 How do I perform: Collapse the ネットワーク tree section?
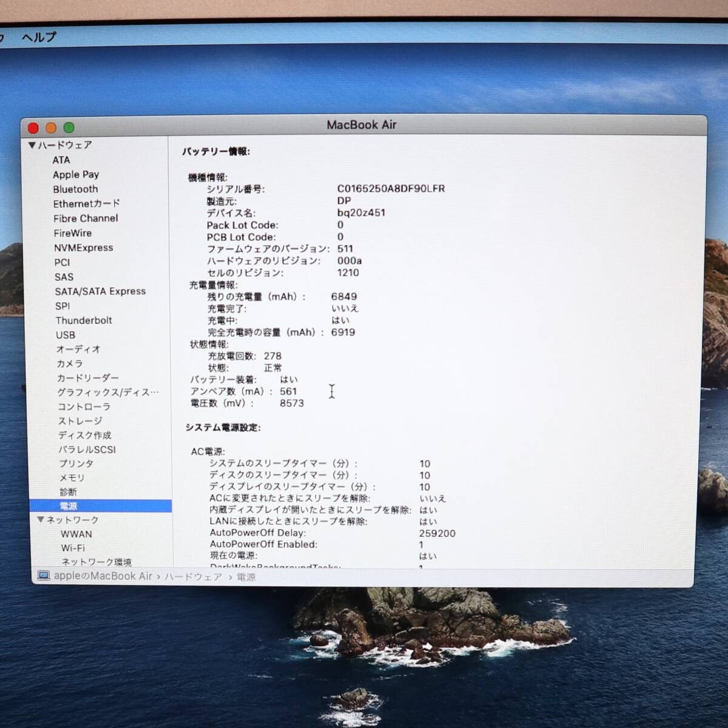click(x=40, y=520)
